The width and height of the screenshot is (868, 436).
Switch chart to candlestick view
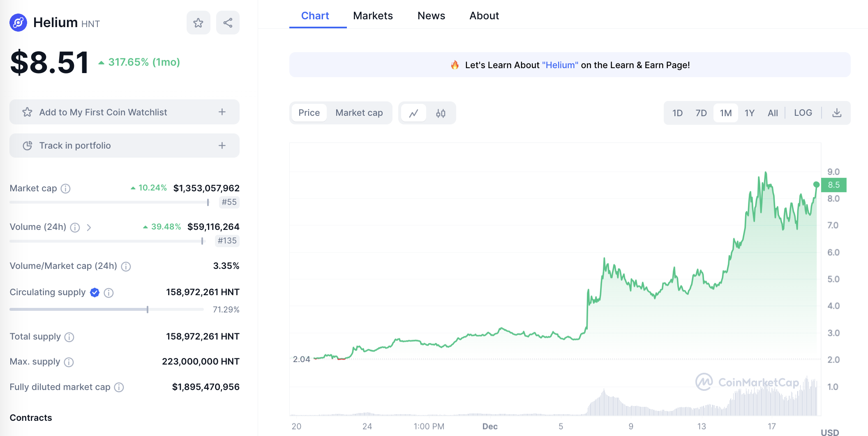(x=441, y=113)
